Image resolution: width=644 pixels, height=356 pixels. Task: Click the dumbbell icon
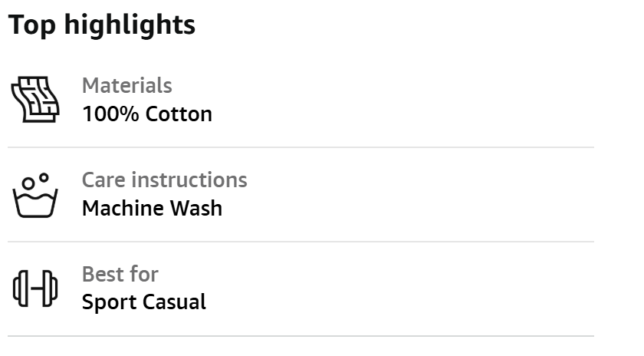click(x=34, y=288)
